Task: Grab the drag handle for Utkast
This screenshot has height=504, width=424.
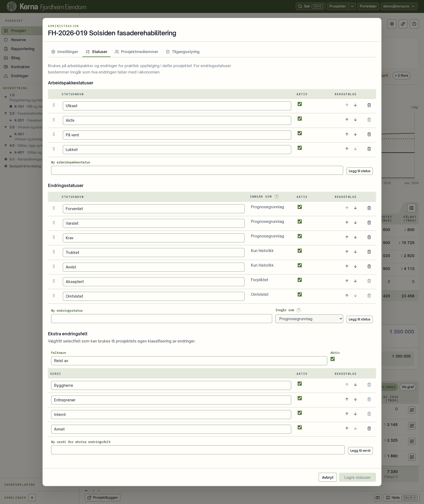Action: click(x=54, y=105)
